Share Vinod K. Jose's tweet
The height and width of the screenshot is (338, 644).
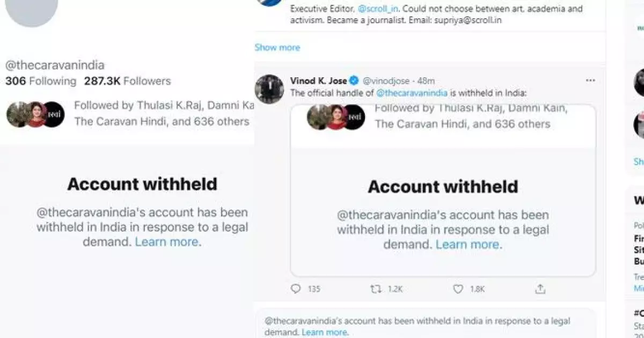point(540,289)
